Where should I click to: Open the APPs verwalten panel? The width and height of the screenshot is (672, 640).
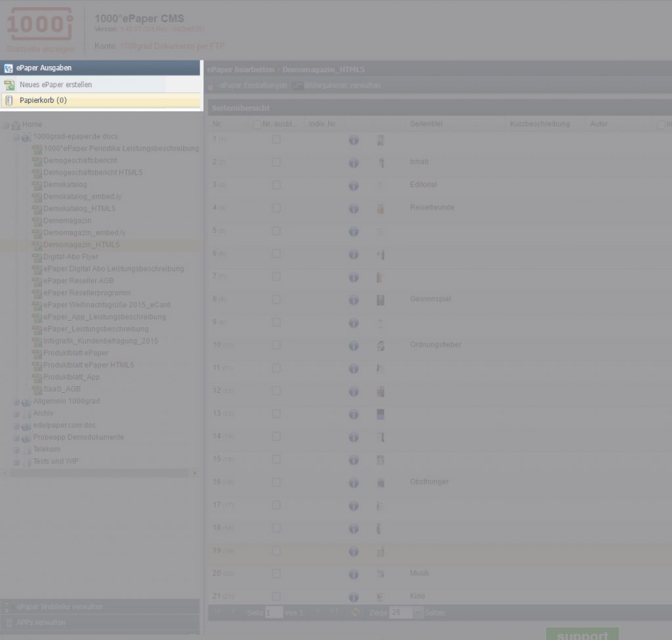click(100, 622)
